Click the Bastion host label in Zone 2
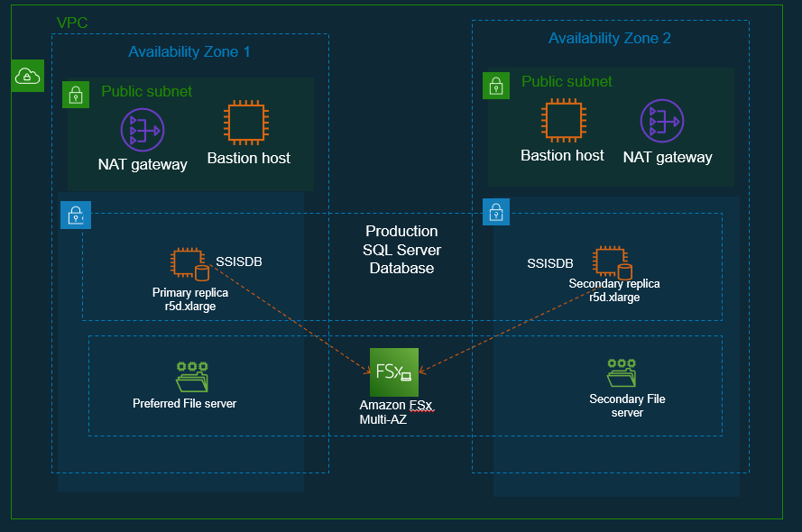The width and height of the screenshot is (802, 532). coord(562,155)
